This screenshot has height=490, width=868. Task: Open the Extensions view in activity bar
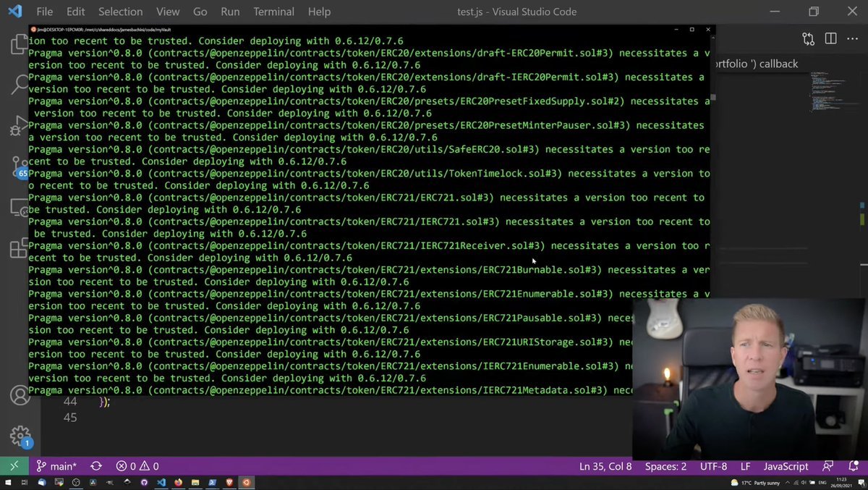tap(19, 248)
